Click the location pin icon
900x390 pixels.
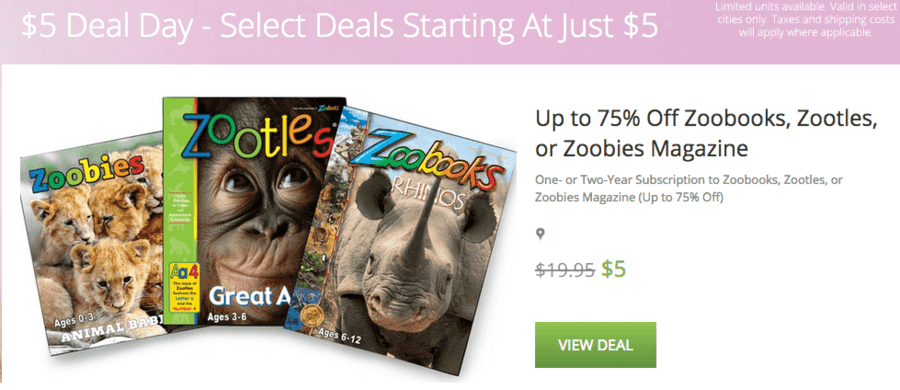pos(540,234)
